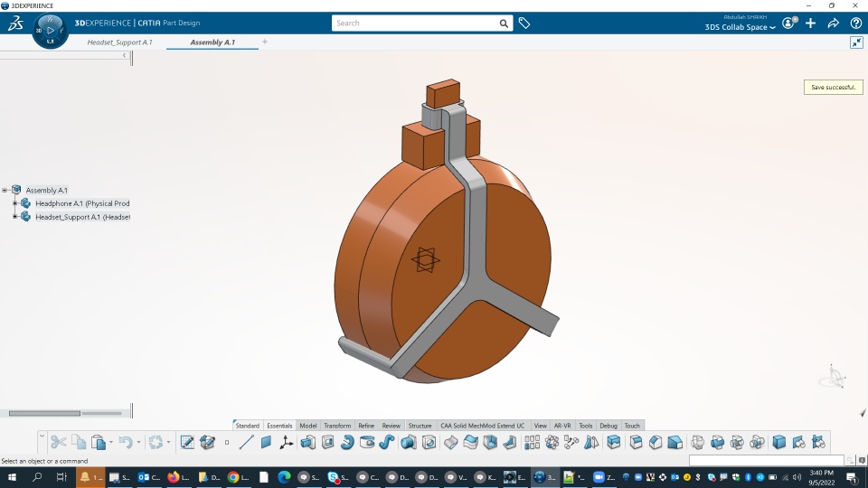Select the 3D Line tool
Screen dimensions: 868x488
coord(246,442)
